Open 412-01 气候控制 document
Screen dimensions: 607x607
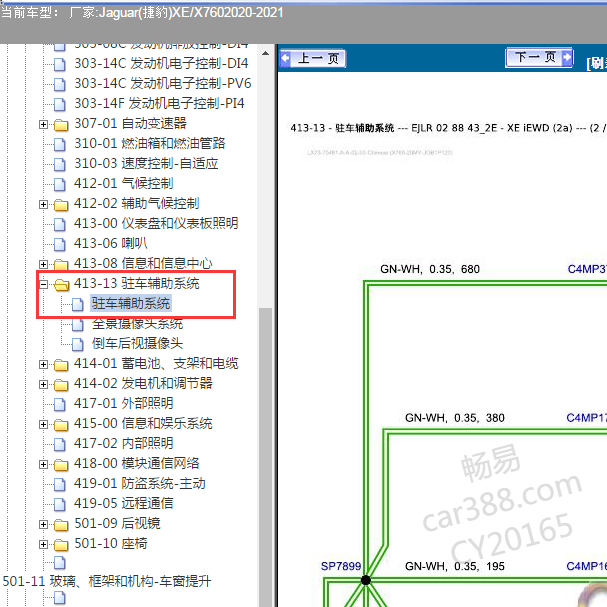pos(123,183)
